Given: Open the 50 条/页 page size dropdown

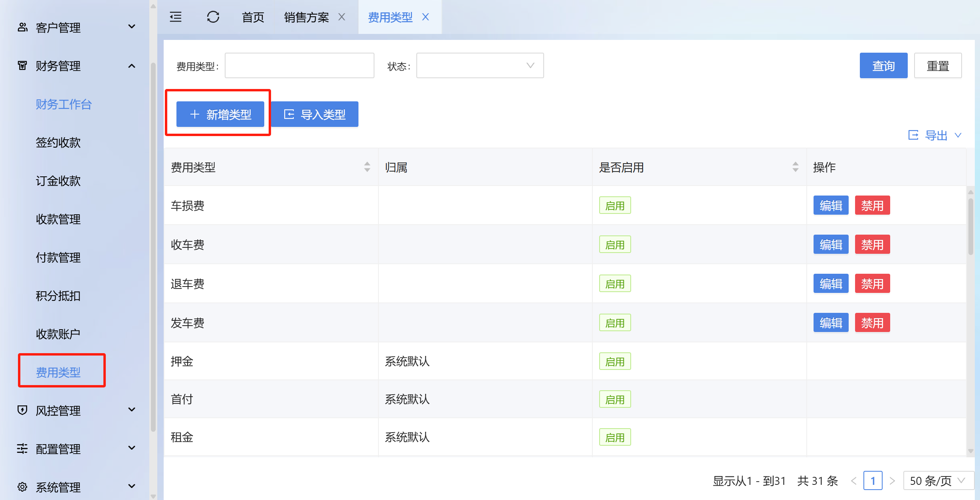Looking at the screenshot, I should (937, 481).
